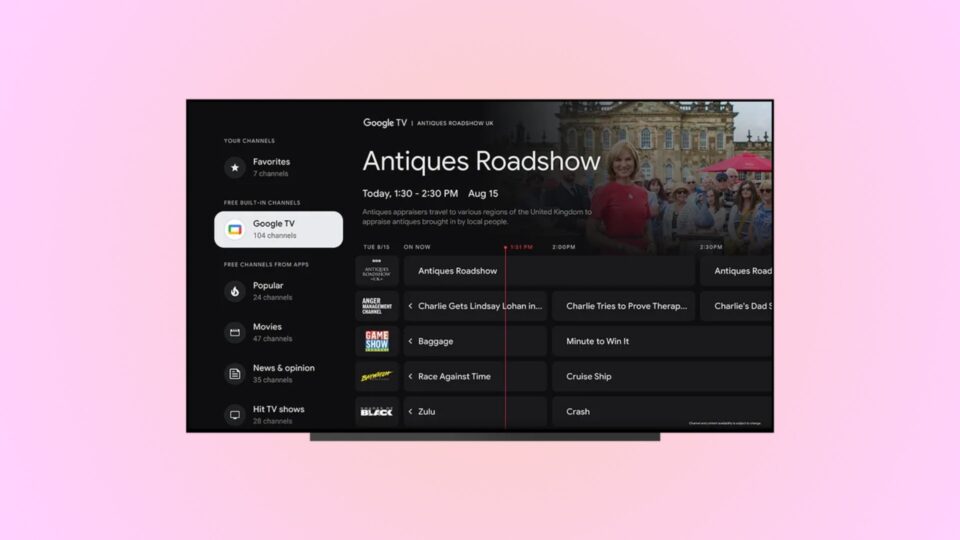
Task: Click the Google TV channels icon
Action: (x=235, y=230)
